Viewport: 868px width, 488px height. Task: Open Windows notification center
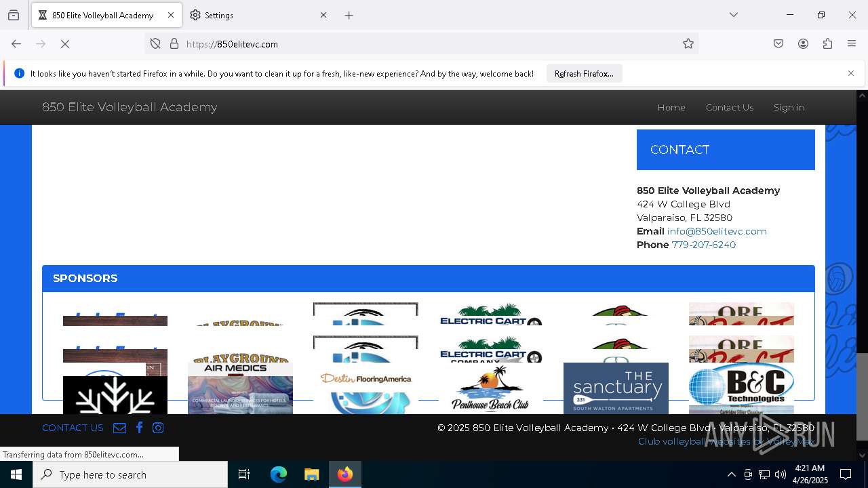pos(846,474)
